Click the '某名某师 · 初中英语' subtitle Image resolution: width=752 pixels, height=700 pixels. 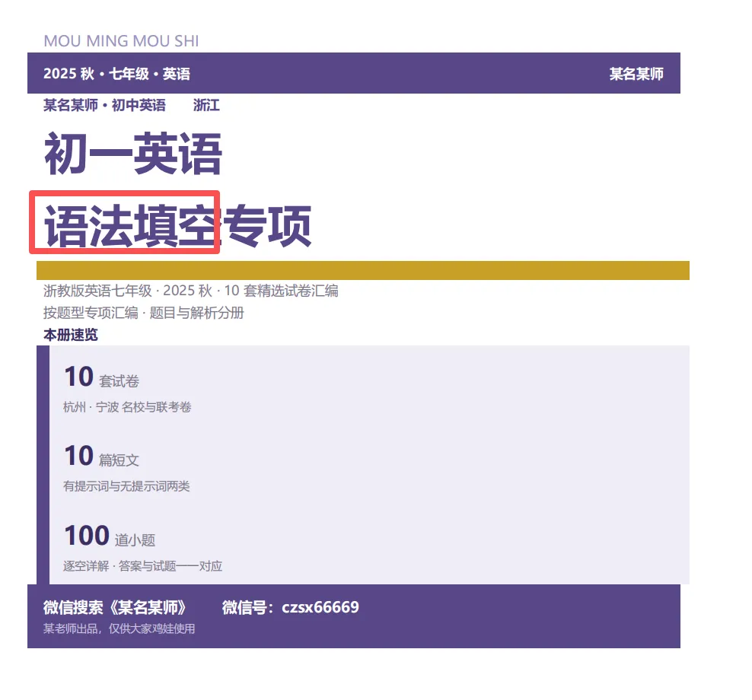click(104, 105)
